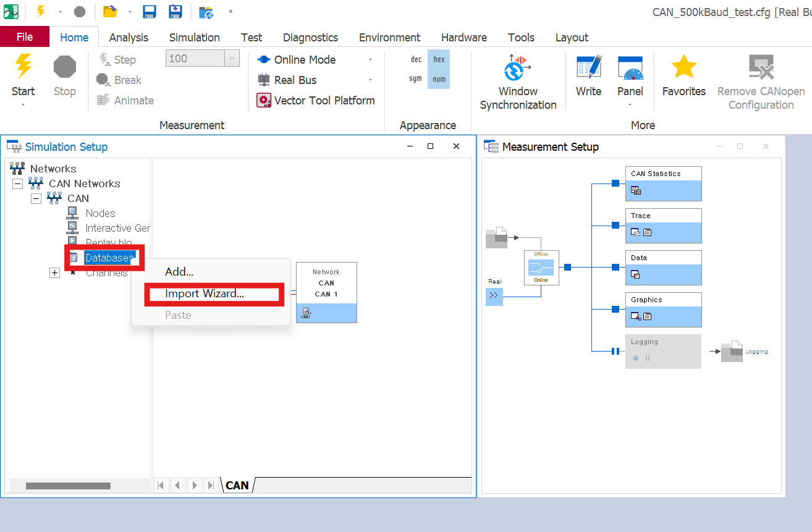Toggle num numeric display

(x=439, y=79)
